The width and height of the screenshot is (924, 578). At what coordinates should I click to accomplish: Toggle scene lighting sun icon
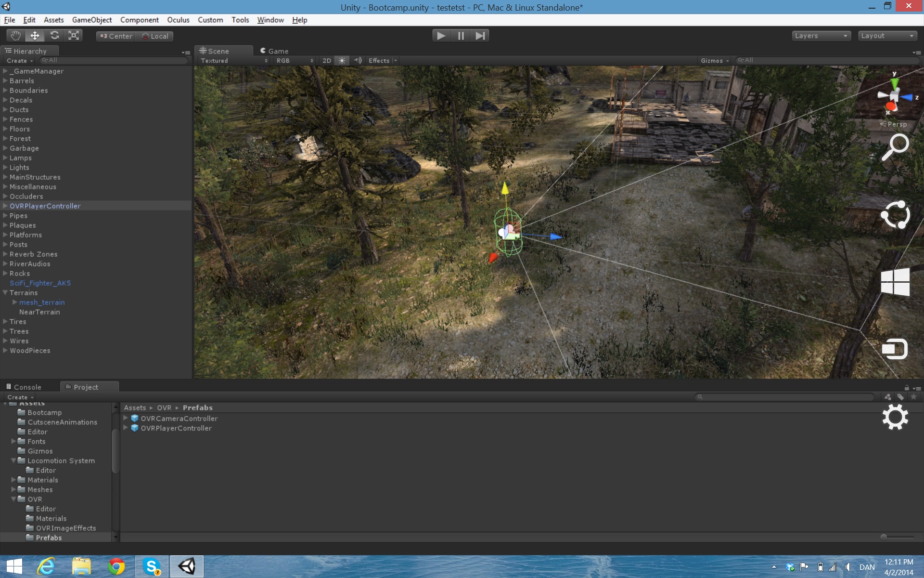click(x=342, y=61)
